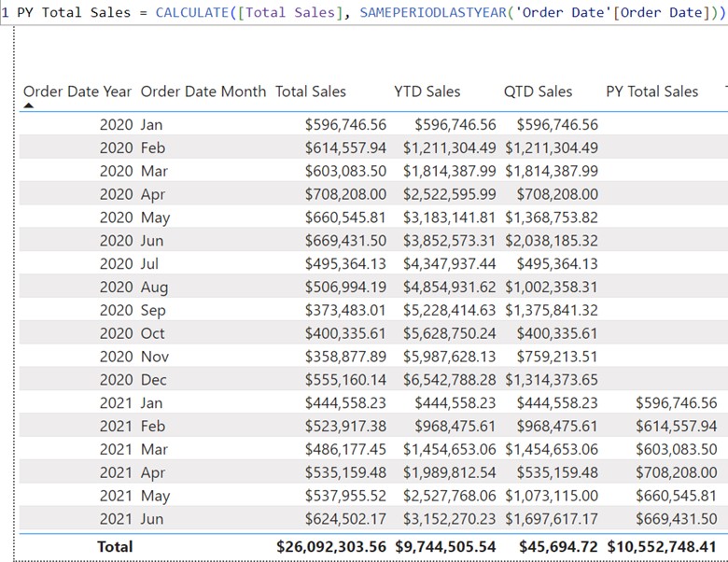Select the 2021 Mar QTD Sales value $1,454,653.06

(552, 449)
